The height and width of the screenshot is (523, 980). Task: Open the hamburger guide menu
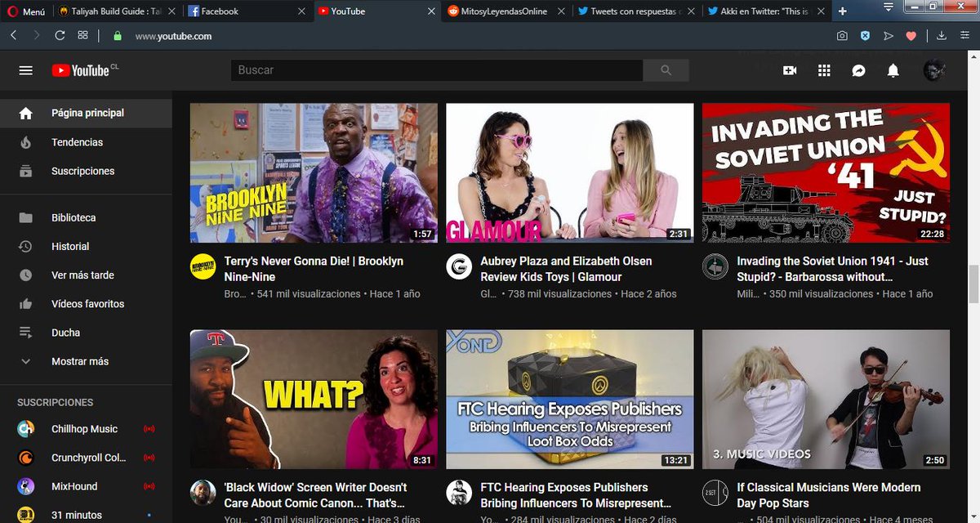(x=25, y=70)
